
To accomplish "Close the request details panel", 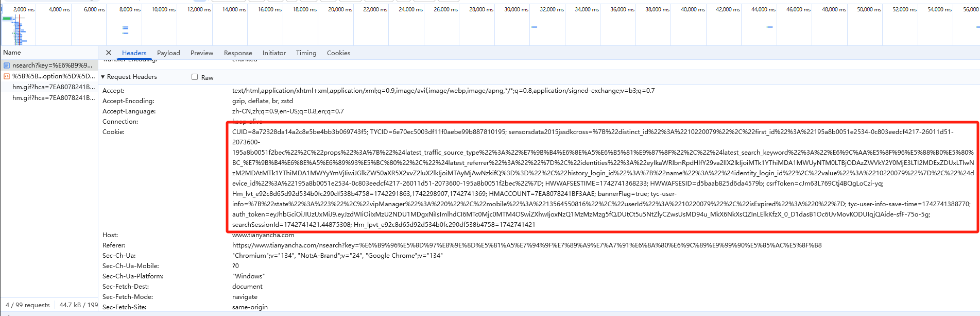I will pyautogui.click(x=109, y=53).
